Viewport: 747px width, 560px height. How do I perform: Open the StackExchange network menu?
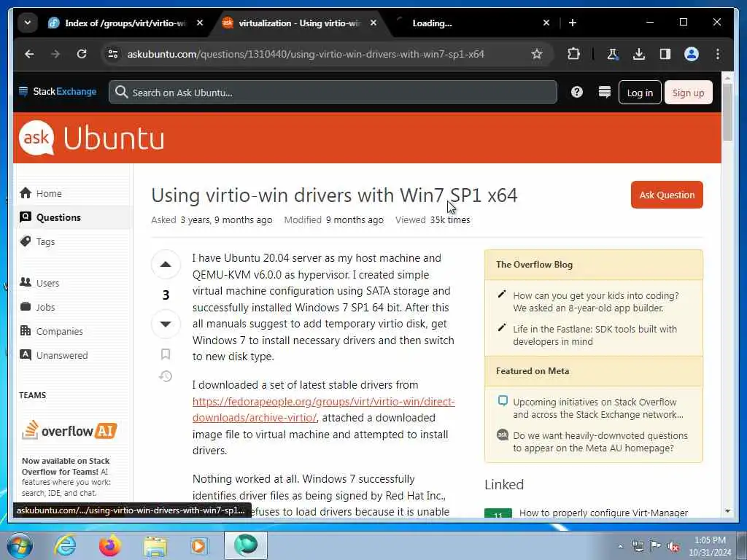58,91
